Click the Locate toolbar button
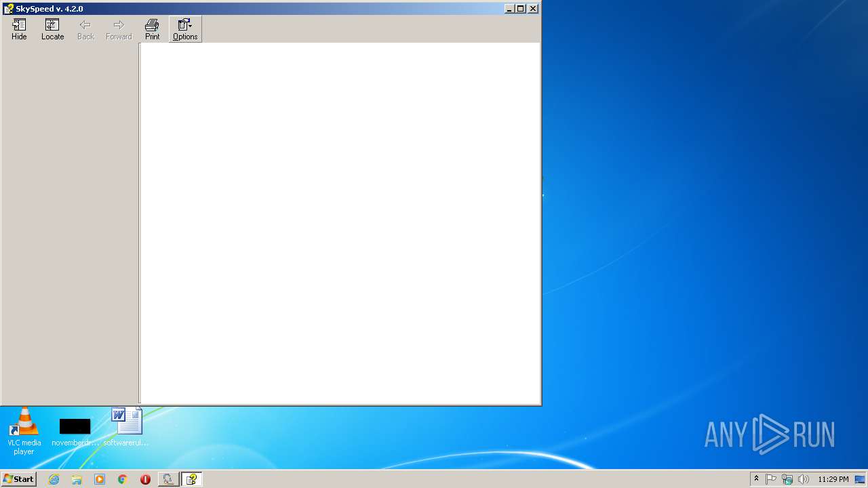 click(x=52, y=29)
